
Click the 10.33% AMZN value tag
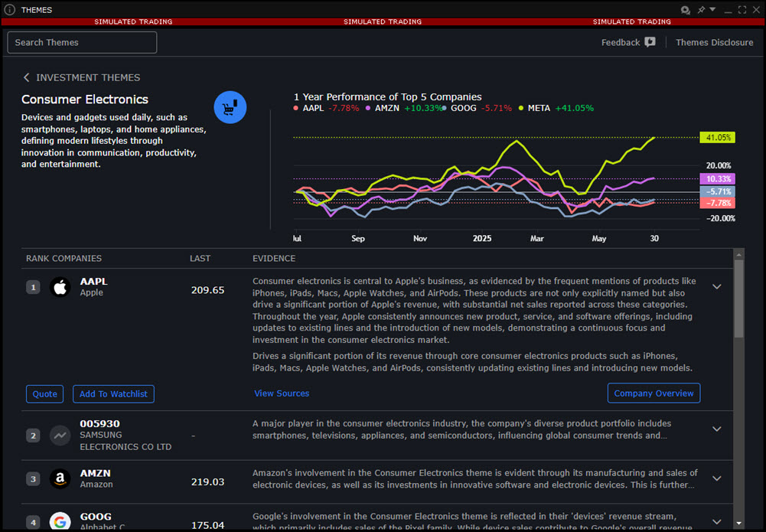tap(717, 179)
